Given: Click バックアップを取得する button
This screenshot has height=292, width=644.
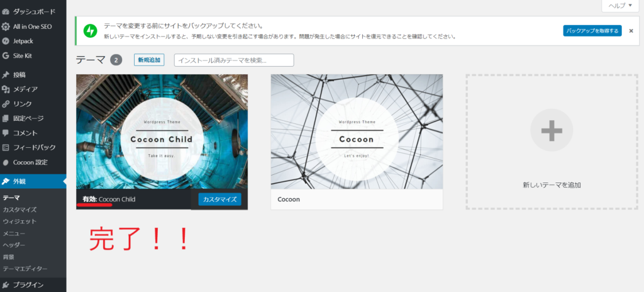Looking at the screenshot, I should pyautogui.click(x=592, y=31).
